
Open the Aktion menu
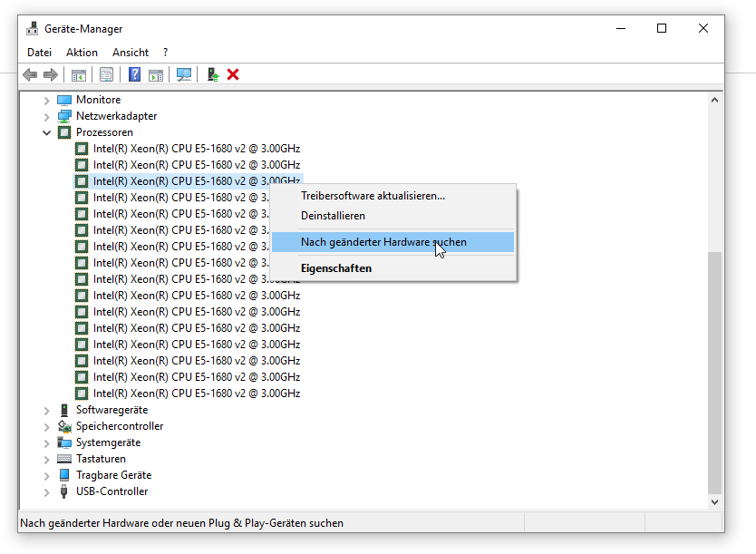tap(82, 52)
